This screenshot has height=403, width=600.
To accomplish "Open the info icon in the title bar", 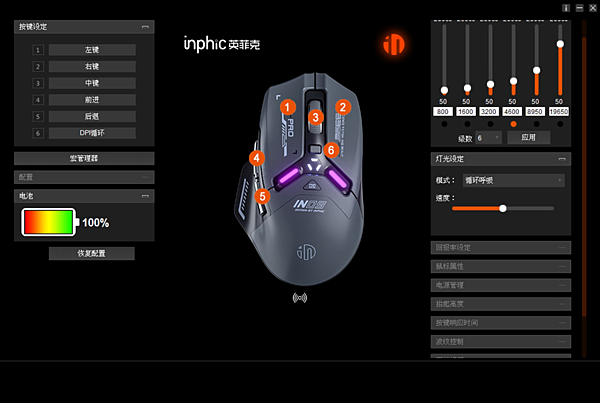I will tap(566, 8).
